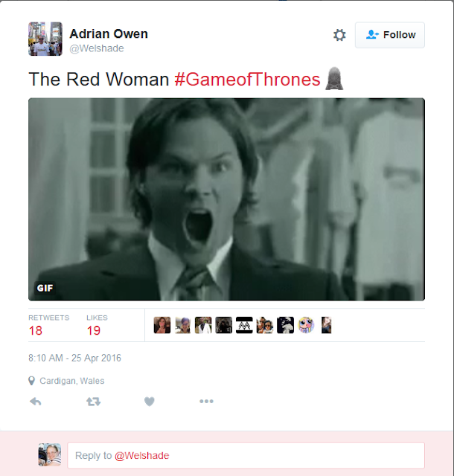Play the screaming man GIF

click(x=227, y=199)
